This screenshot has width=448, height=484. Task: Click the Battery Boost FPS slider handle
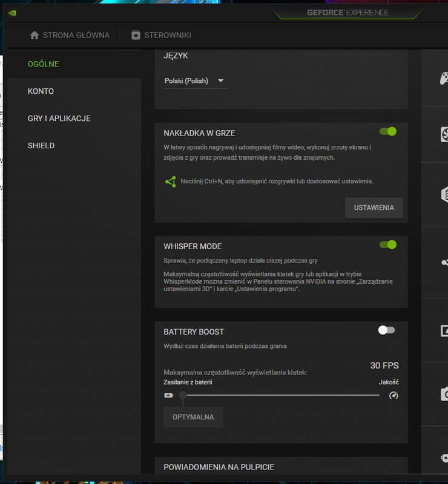(183, 395)
